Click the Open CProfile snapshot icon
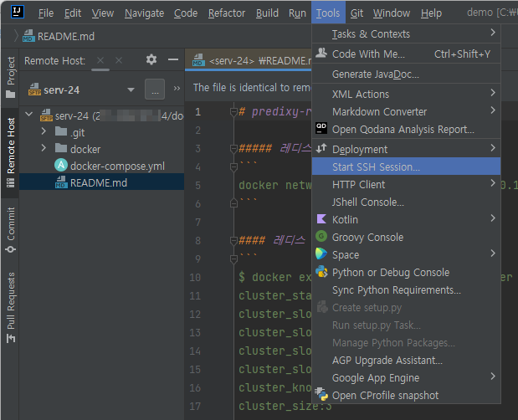518x420 pixels. click(x=321, y=394)
